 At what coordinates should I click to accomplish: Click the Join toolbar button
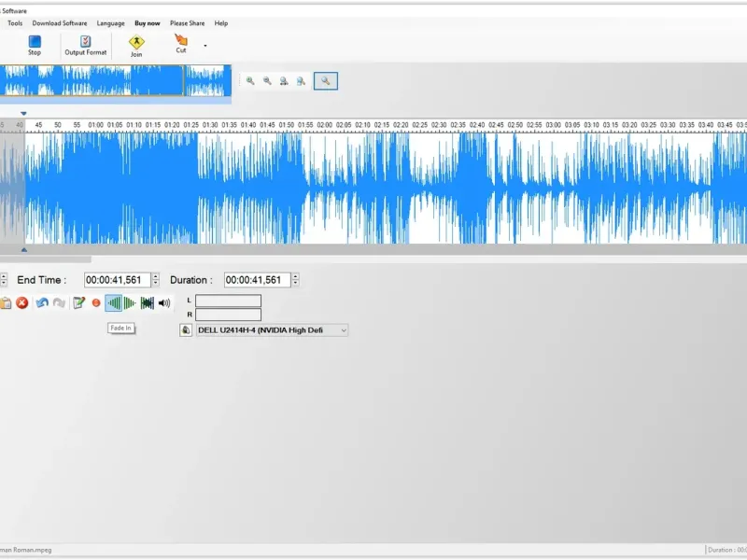(136, 46)
